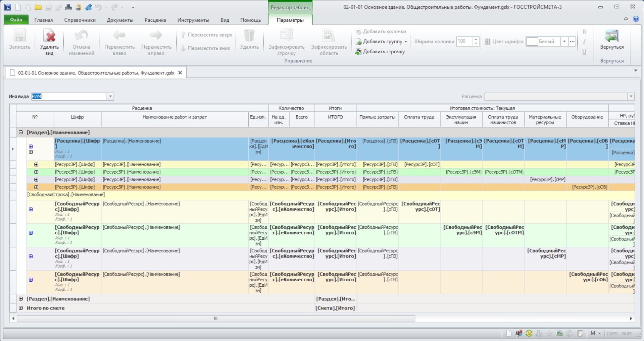The height and width of the screenshot is (341, 644).
Task: Click Добавить группу icon
Action: [x=358, y=42]
